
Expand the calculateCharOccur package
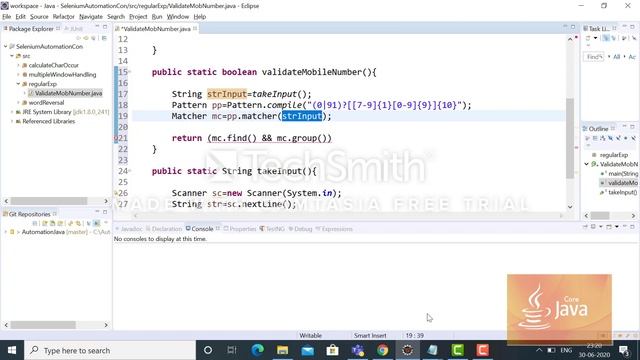18,65
